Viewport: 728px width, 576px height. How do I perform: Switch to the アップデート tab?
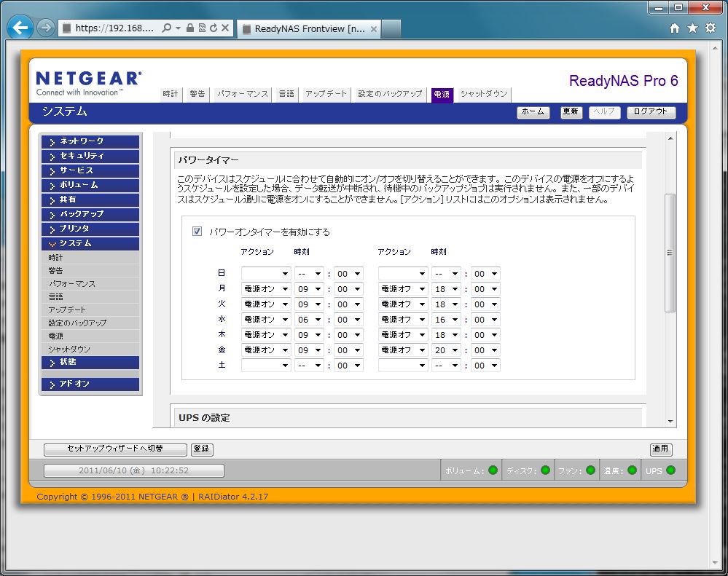tap(326, 94)
